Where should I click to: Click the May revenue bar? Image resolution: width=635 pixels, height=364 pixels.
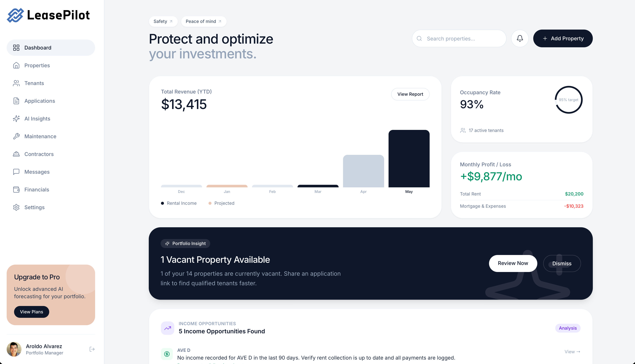(x=409, y=159)
